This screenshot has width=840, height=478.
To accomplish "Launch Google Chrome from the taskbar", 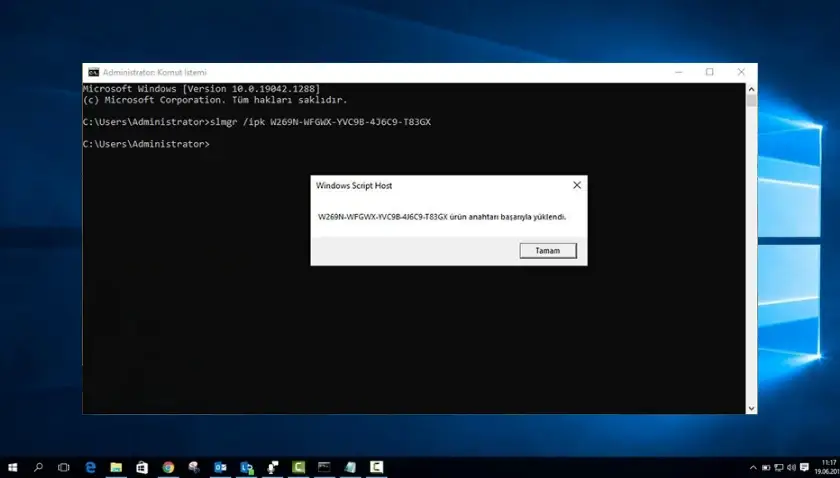I will click(x=168, y=467).
